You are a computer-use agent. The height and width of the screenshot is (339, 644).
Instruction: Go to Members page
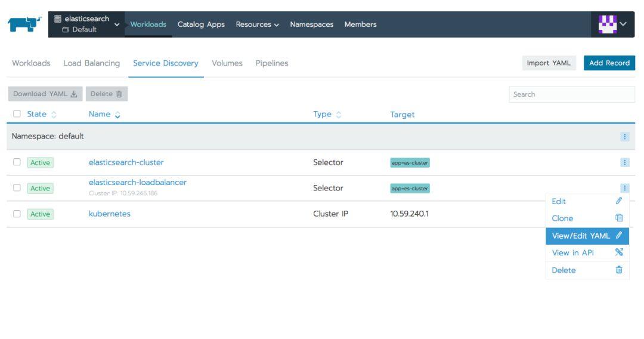coord(360,24)
